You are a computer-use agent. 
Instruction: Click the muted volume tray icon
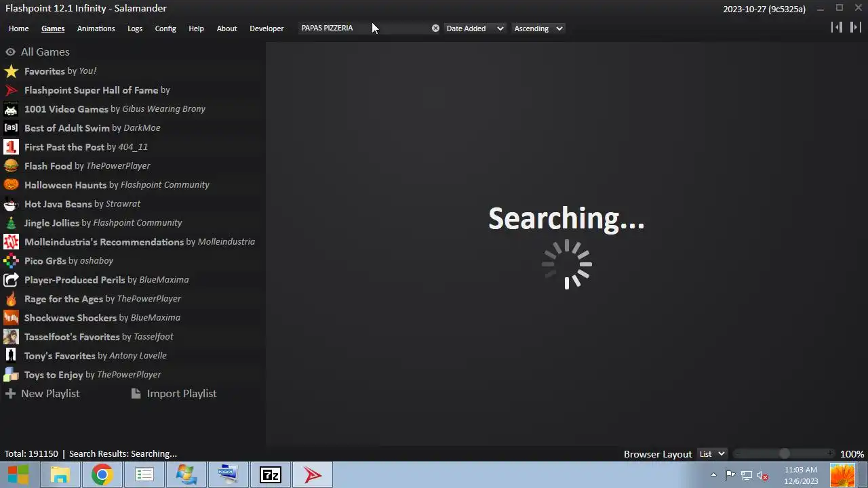(762, 475)
